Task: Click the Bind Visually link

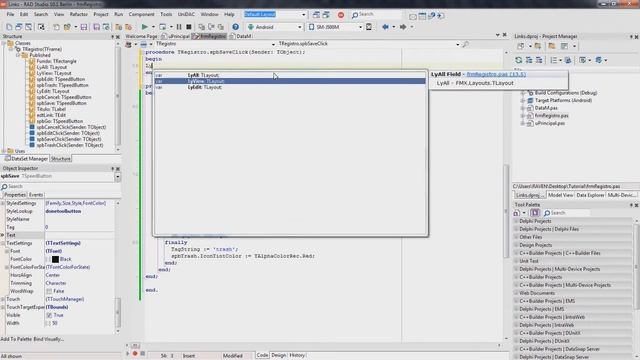Action: coord(49,339)
